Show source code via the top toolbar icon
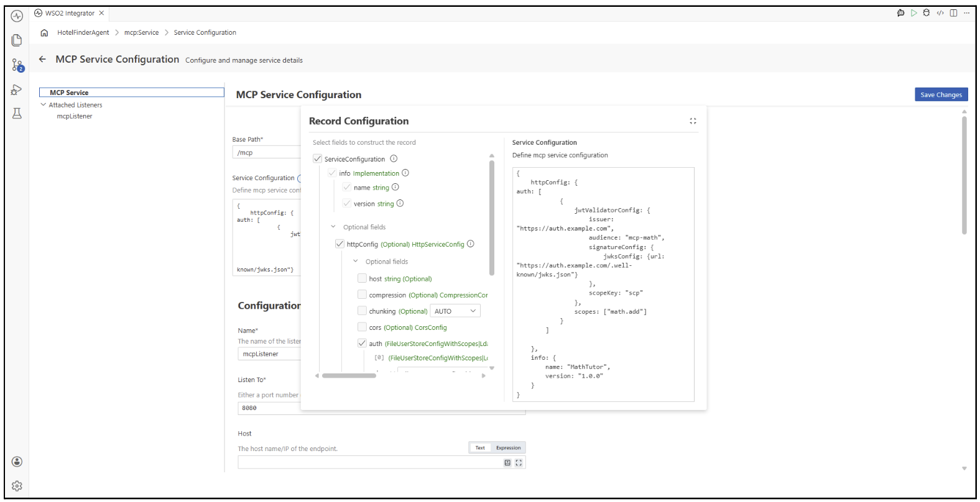Viewport: 980px width, 502px height. (x=940, y=13)
